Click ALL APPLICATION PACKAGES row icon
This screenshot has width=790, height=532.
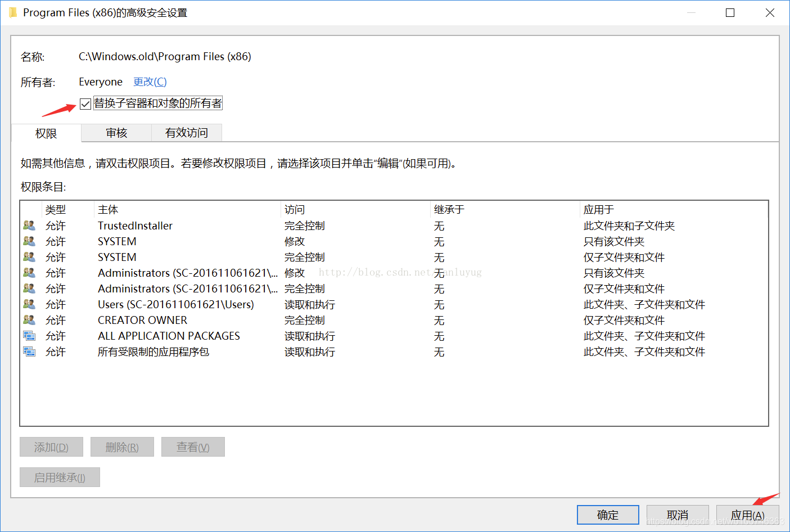click(29, 336)
